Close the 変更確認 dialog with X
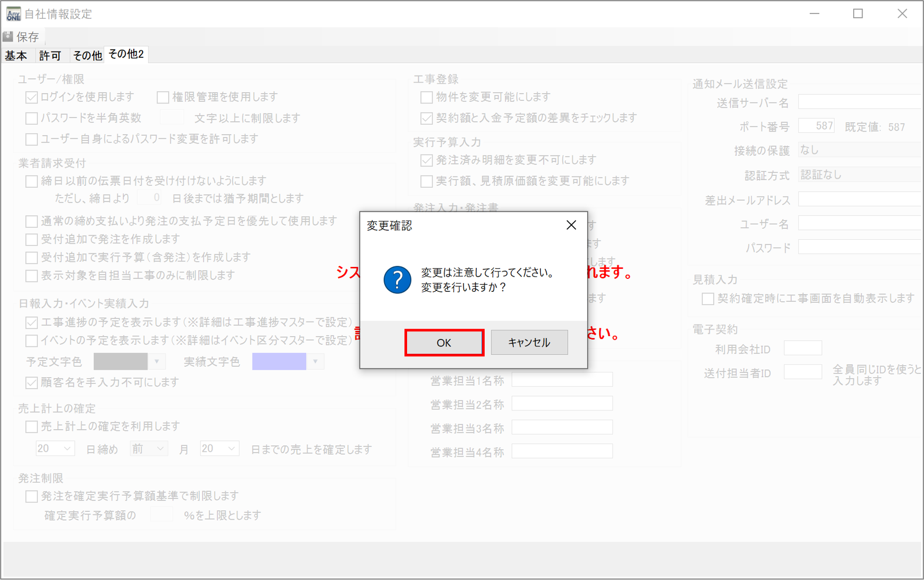The image size is (924, 580). click(571, 225)
